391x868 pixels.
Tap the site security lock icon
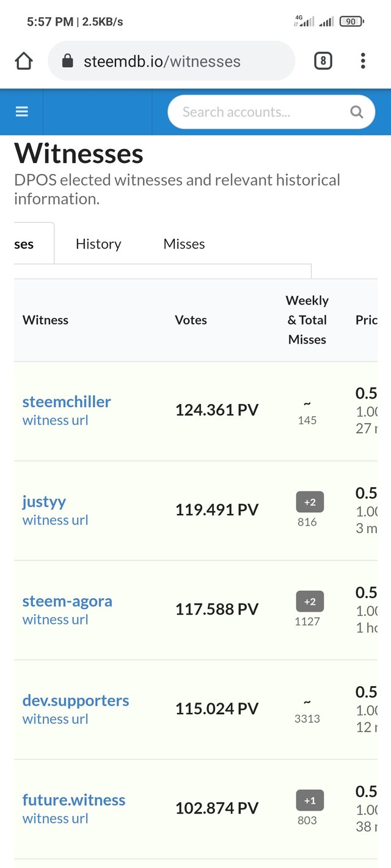pyautogui.click(x=68, y=61)
